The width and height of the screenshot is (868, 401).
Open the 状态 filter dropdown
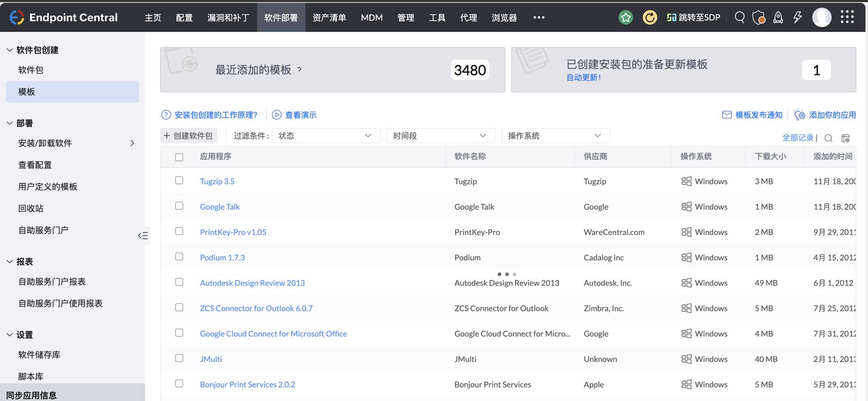tap(325, 136)
